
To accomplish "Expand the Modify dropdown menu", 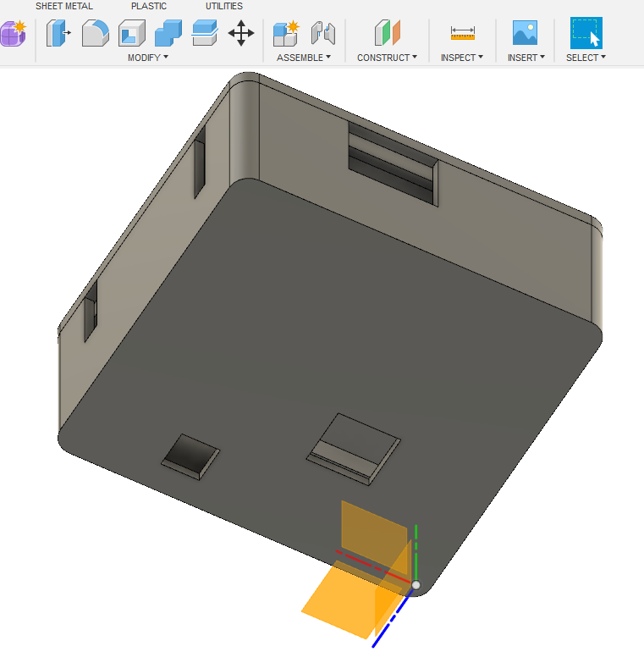I will click(148, 58).
